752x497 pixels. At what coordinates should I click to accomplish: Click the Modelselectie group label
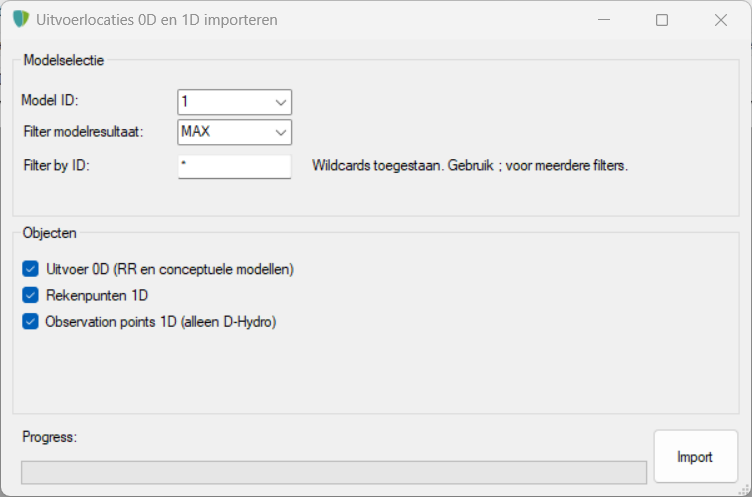tap(64, 60)
